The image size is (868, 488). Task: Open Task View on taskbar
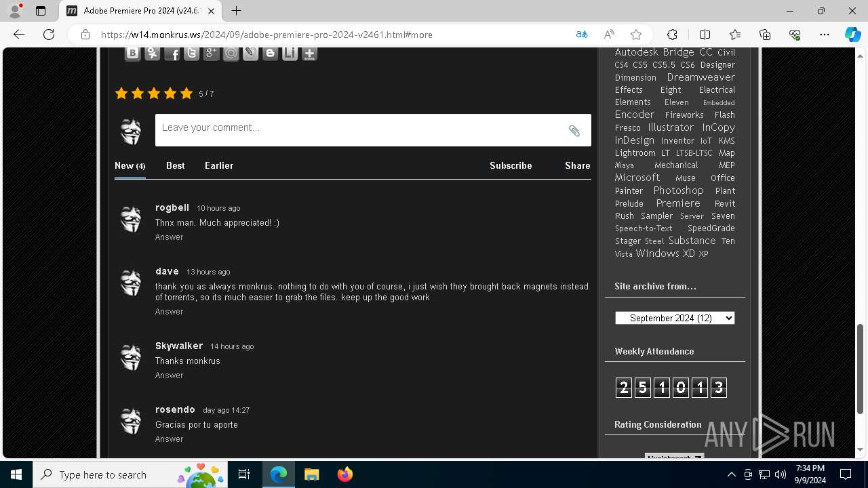(245, 474)
